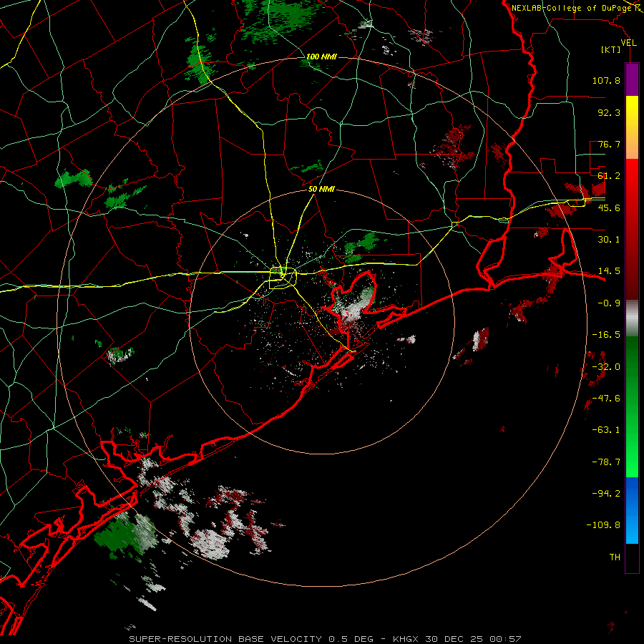Select the -16.5 scale value

click(x=606, y=335)
